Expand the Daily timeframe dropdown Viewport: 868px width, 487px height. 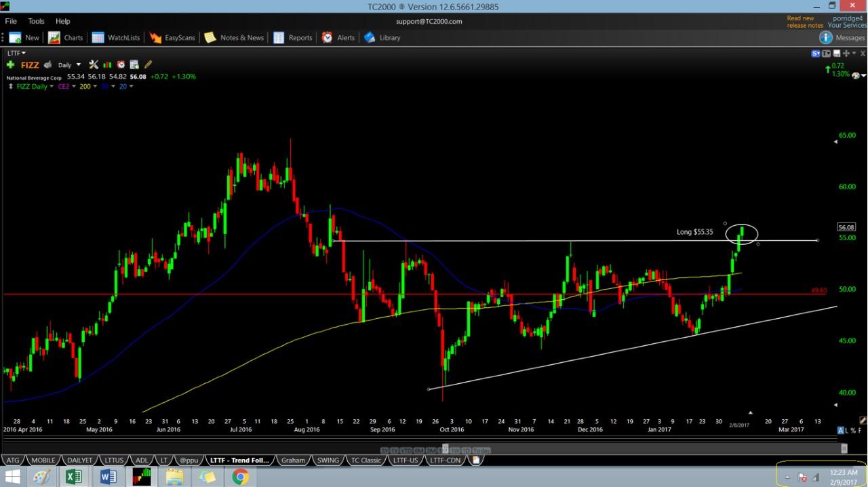79,65
